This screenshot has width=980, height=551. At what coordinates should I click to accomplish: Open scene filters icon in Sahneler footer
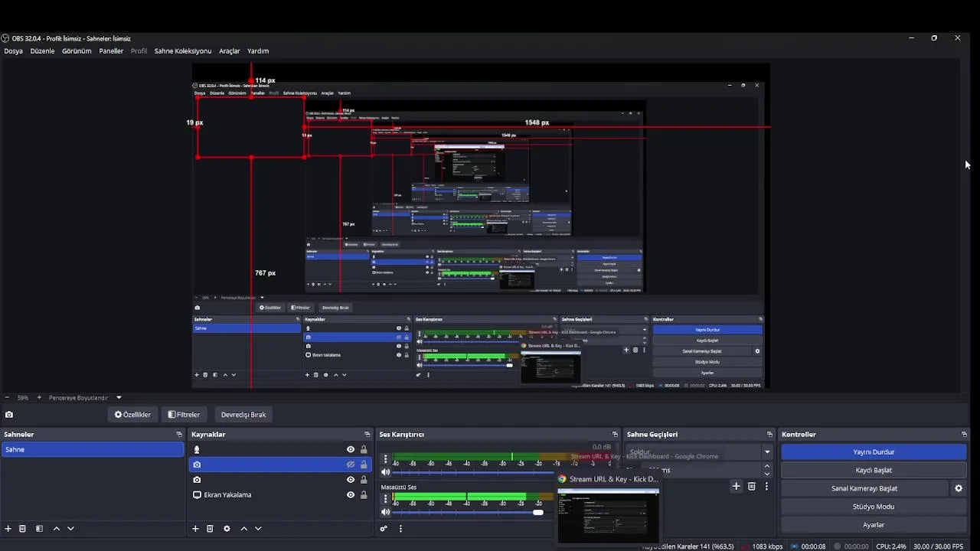coord(39,529)
